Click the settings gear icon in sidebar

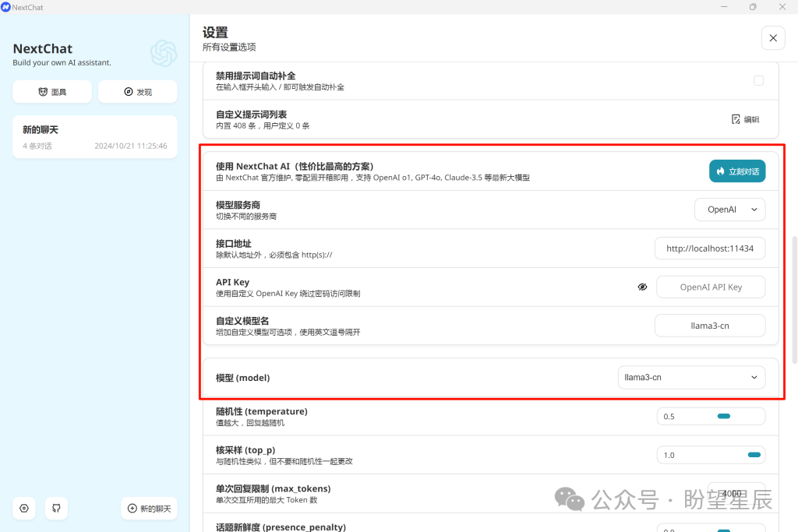[x=24, y=508]
